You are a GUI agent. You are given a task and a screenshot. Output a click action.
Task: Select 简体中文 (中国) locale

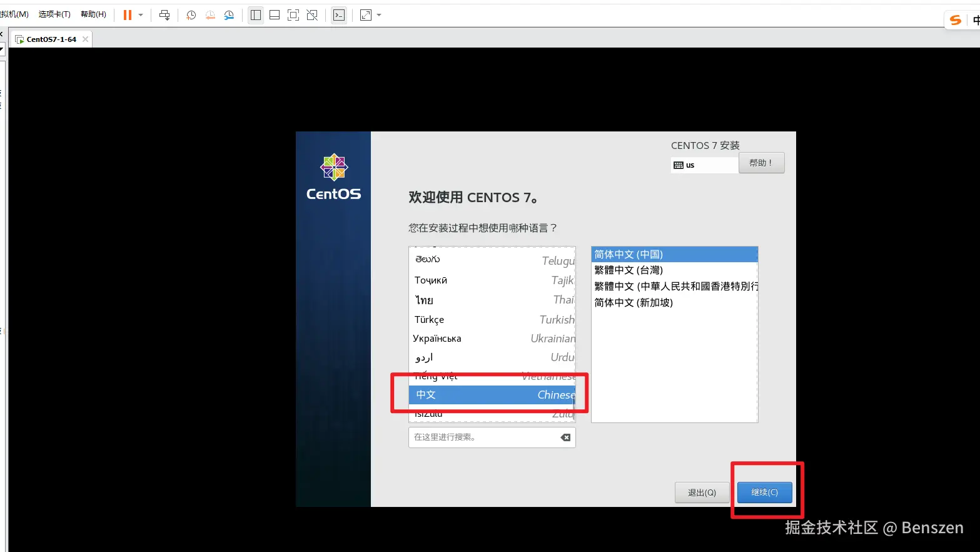[674, 254]
